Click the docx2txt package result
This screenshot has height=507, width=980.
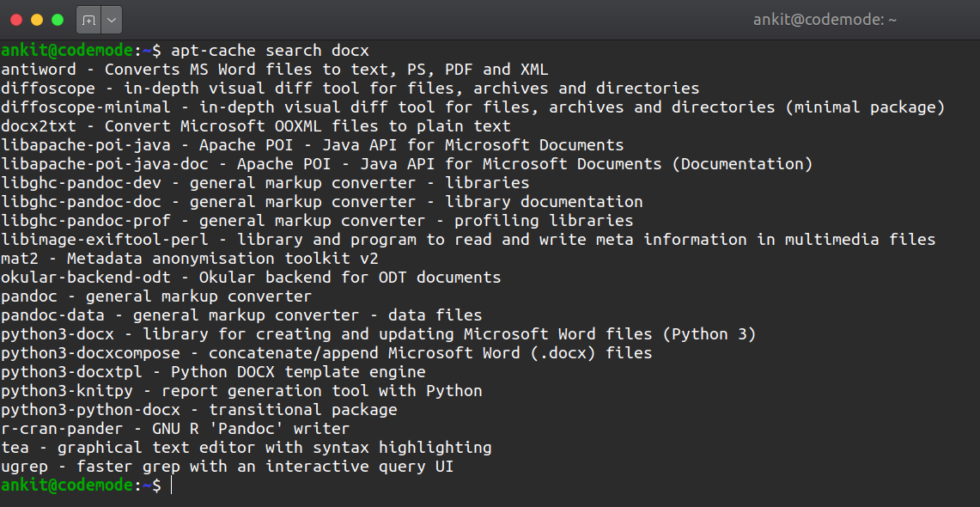click(x=256, y=126)
